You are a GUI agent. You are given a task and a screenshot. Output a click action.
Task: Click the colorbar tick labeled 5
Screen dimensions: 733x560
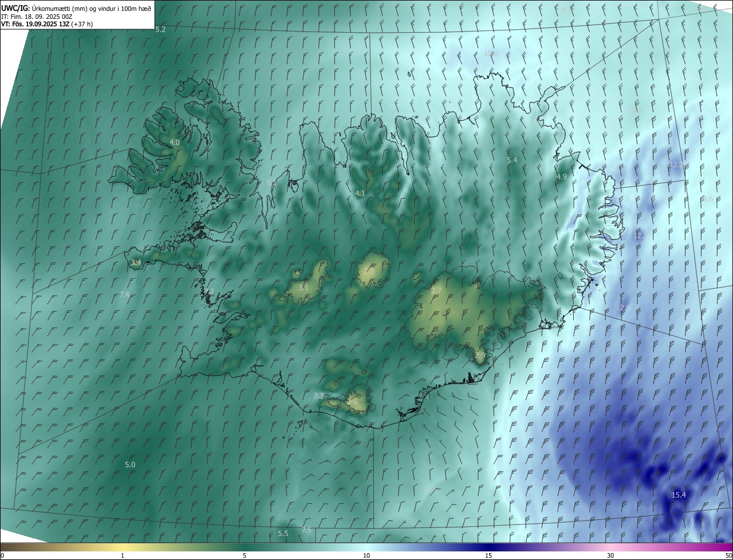pyautogui.click(x=245, y=555)
